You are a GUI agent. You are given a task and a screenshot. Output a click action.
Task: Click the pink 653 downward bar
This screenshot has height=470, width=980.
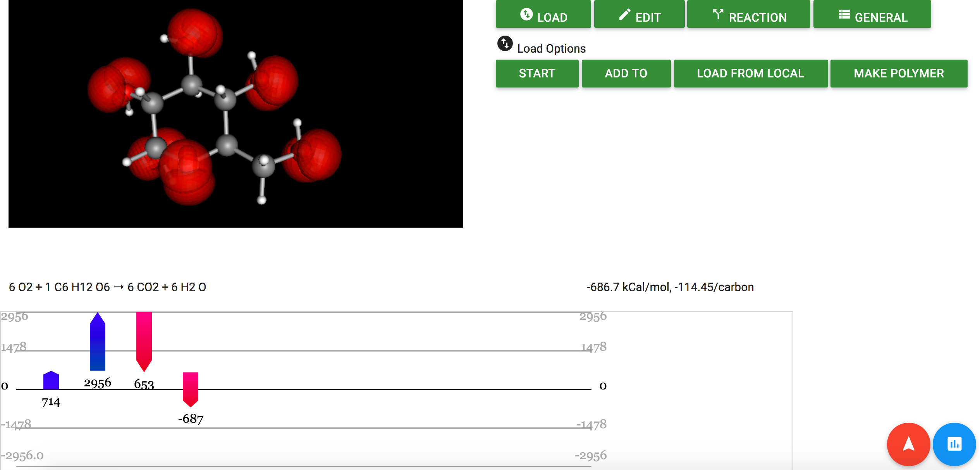pyautogui.click(x=144, y=340)
